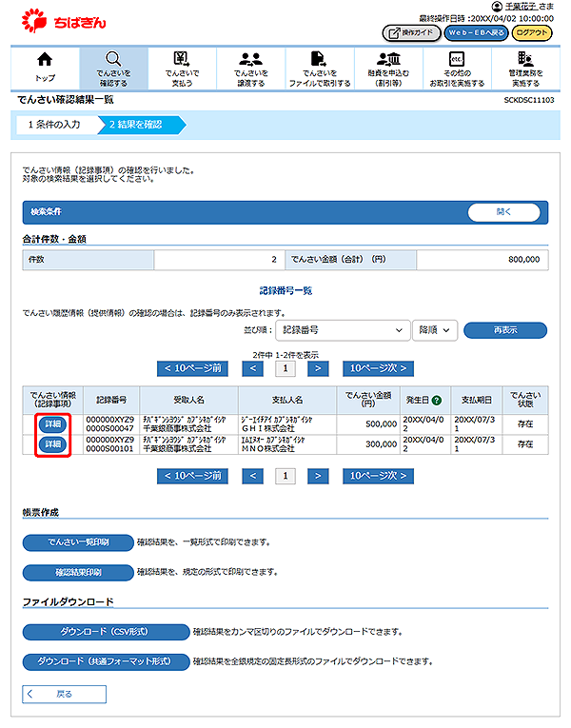The height and width of the screenshot is (728, 571).
Task: Click top page number 1 box
Action: [x=285, y=368]
